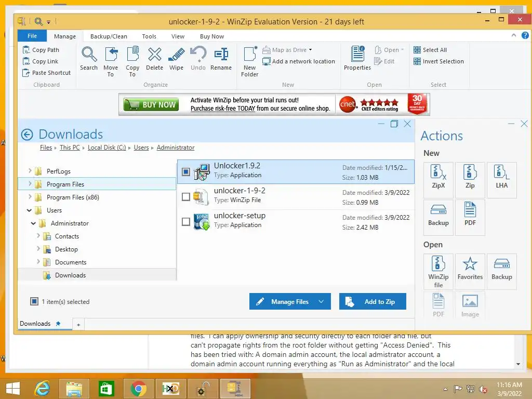
Task: Open Favorites in the Actions pane
Action: point(470,271)
